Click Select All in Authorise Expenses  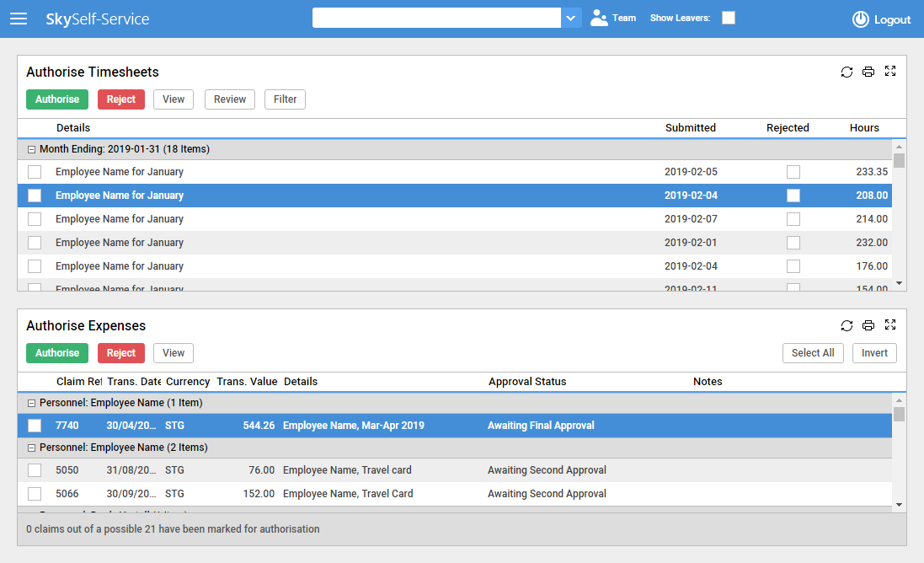(812, 352)
